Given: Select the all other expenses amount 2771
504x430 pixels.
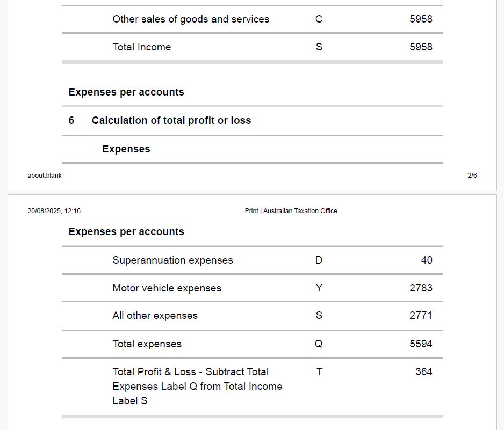Looking at the screenshot, I should coord(421,316).
